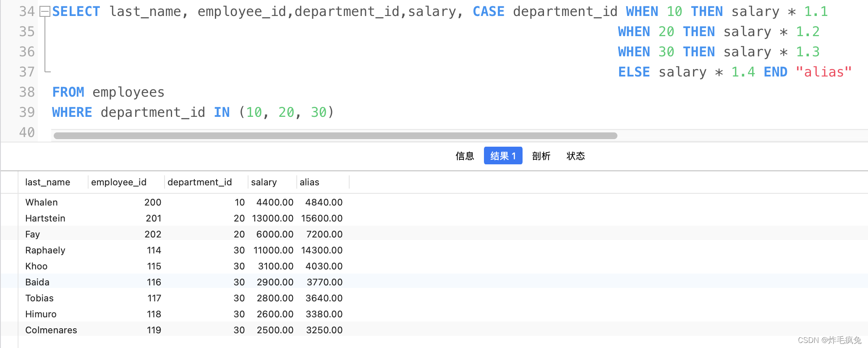Click employee_id 114 cell
The image size is (868, 348).
(154, 250)
